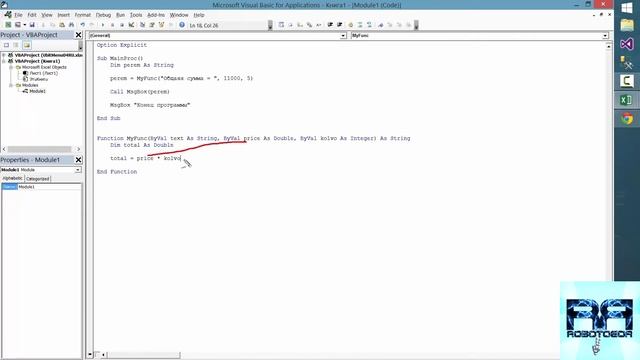The width and height of the screenshot is (640, 360).
Task: Click the code window horizontal scrollbar
Action: pyautogui.click(x=143, y=355)
